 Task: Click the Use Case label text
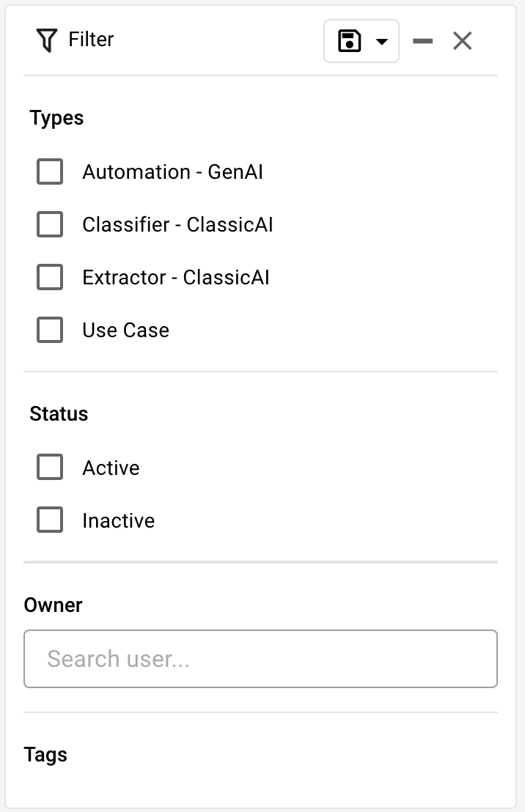tap(126, 331)
